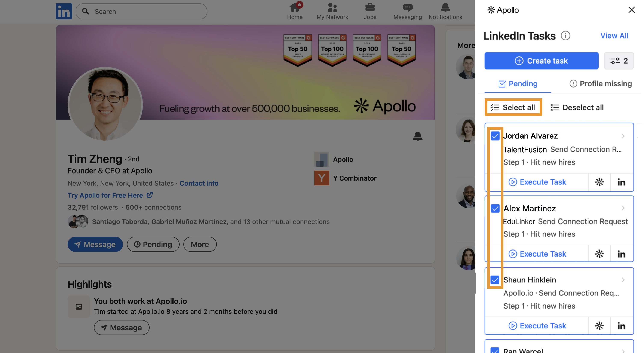The height and width of the screenshot is (353, 644).
Task: Execute Task for Jordan Alvarez
Action: click(x=537, y=182)
